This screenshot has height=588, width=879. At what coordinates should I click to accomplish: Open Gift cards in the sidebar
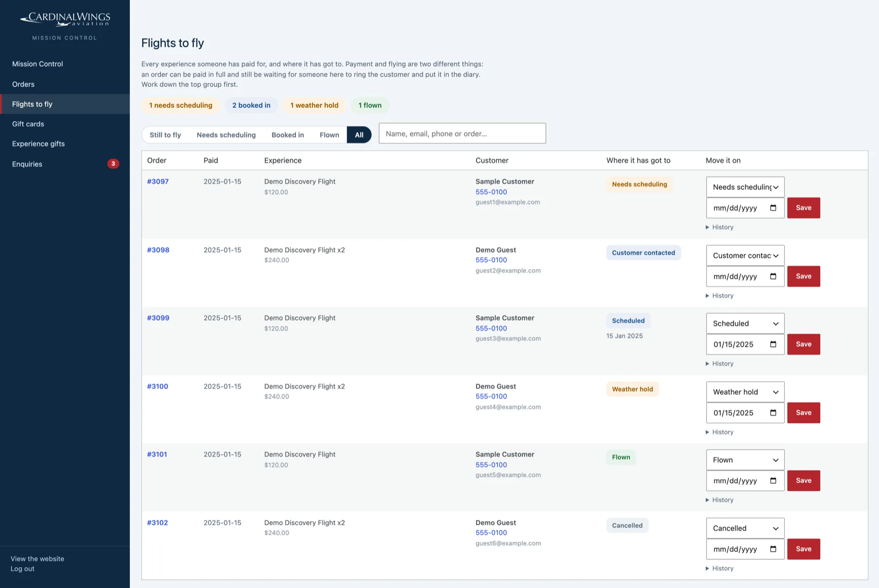pos(65,124)
